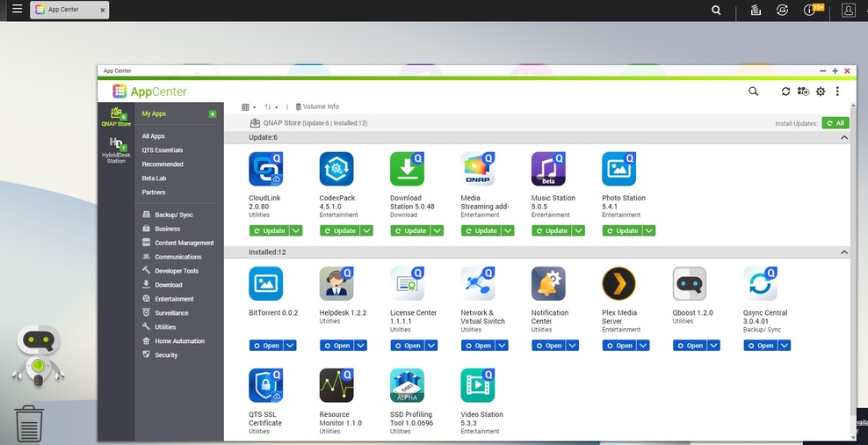Open the Qsync Central app icon

[x=761, y=284]
